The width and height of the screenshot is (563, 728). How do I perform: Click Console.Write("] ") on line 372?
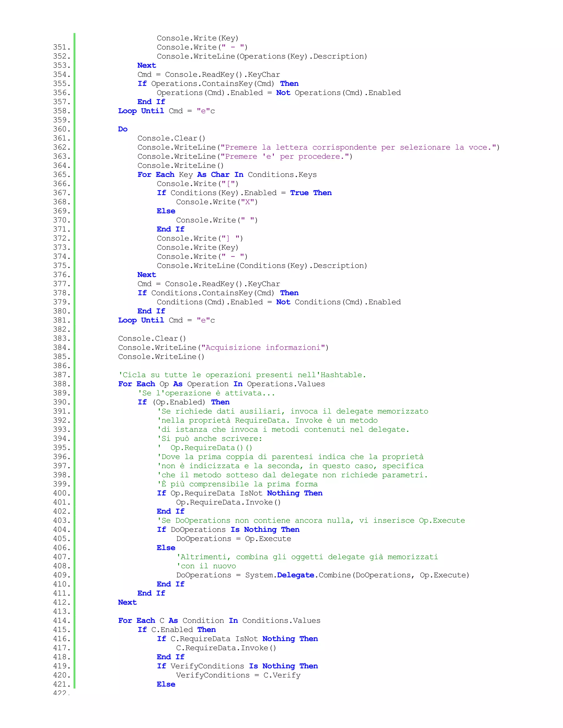pos(200,238)
